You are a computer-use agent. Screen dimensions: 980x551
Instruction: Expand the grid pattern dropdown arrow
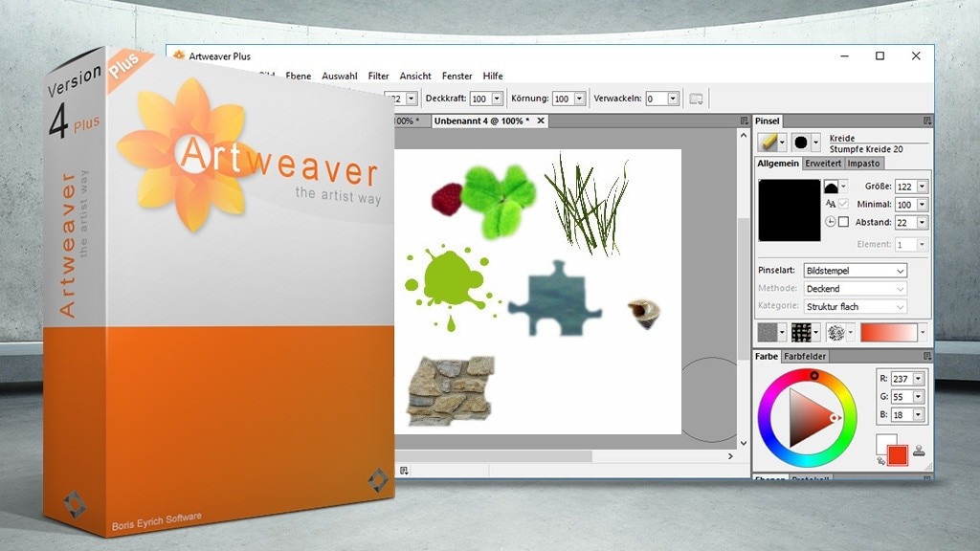point(815,332)
